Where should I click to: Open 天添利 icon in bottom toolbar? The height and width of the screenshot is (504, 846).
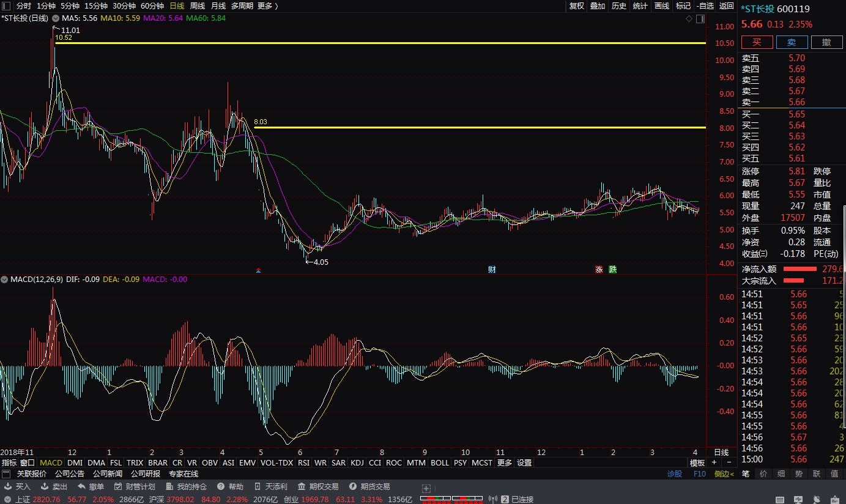(258, 487)
